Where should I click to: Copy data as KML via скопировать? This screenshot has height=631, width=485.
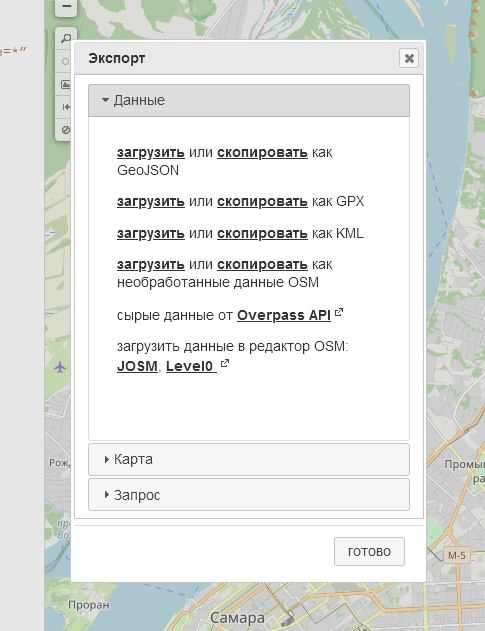pos(262,233)
